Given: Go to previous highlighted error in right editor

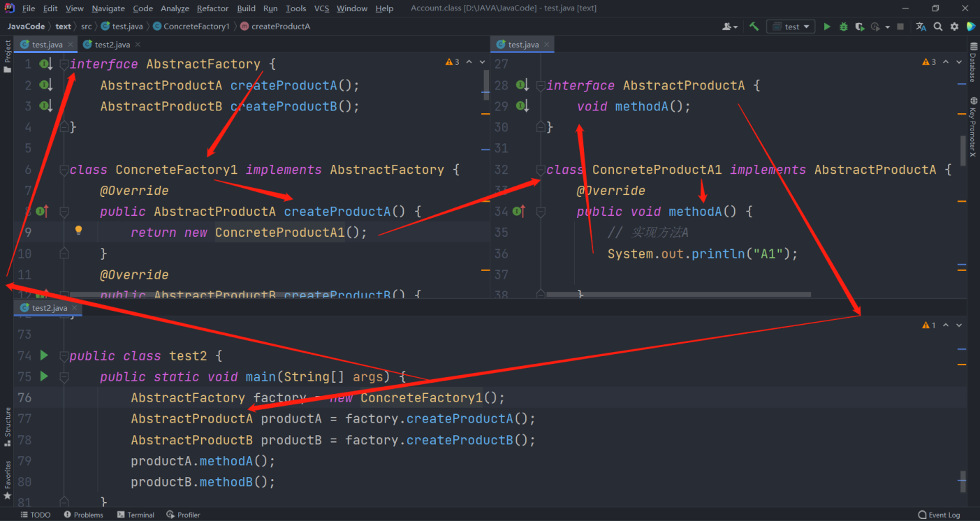Looking at the screenshot, I should click(946, 62).
